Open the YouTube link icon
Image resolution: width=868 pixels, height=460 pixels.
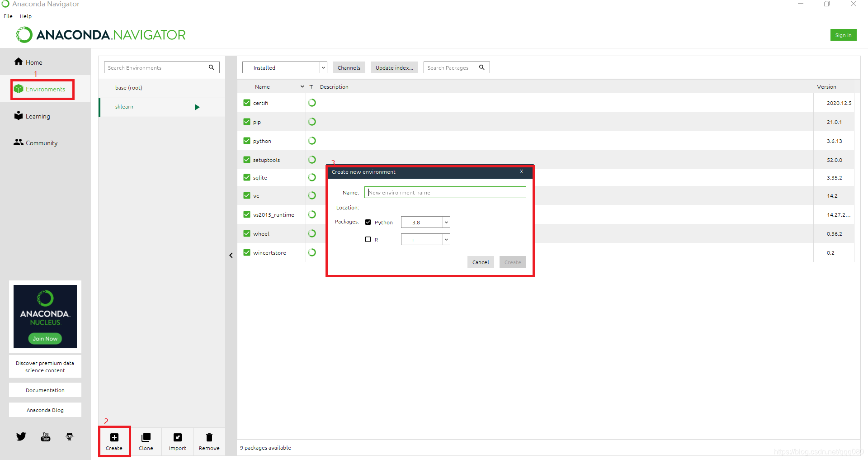(46, 436)
